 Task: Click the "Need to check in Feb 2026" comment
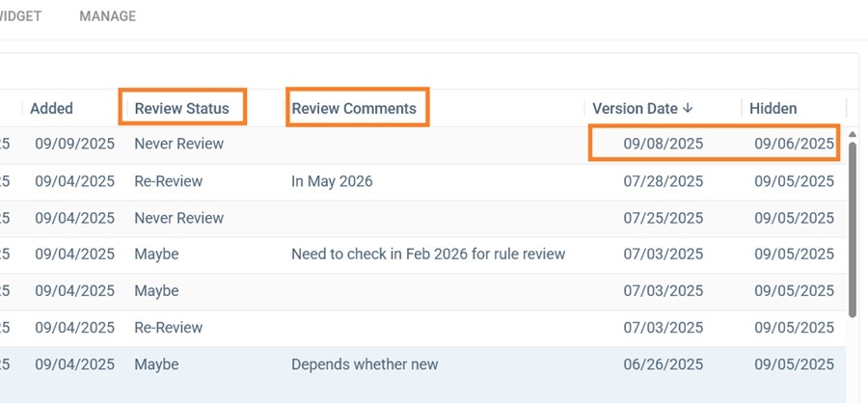(428, 255)
